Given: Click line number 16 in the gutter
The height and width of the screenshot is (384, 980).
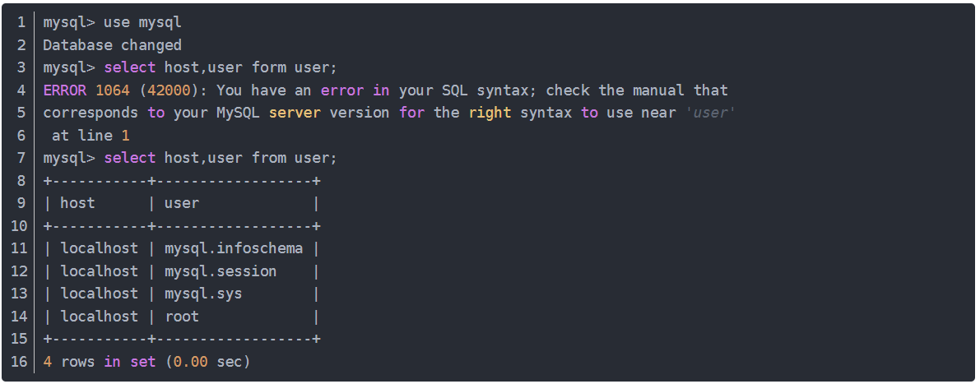Looking at the screenshot, I should tap(19, 361).
